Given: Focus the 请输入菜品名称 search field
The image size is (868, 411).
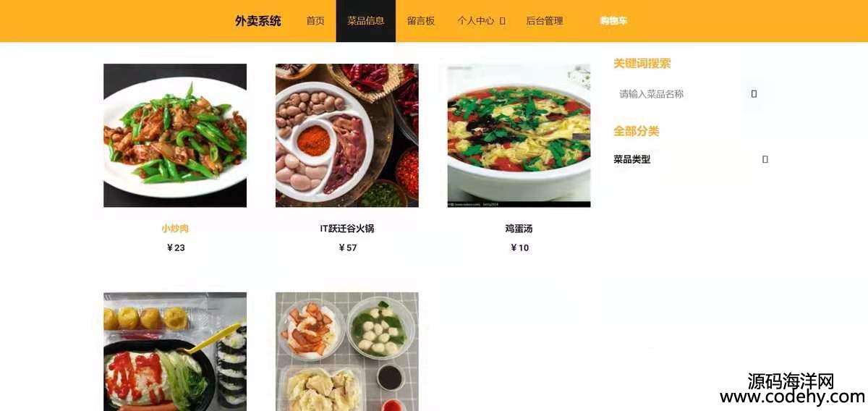Looking at the screenshot, I should tap(677, 94).
